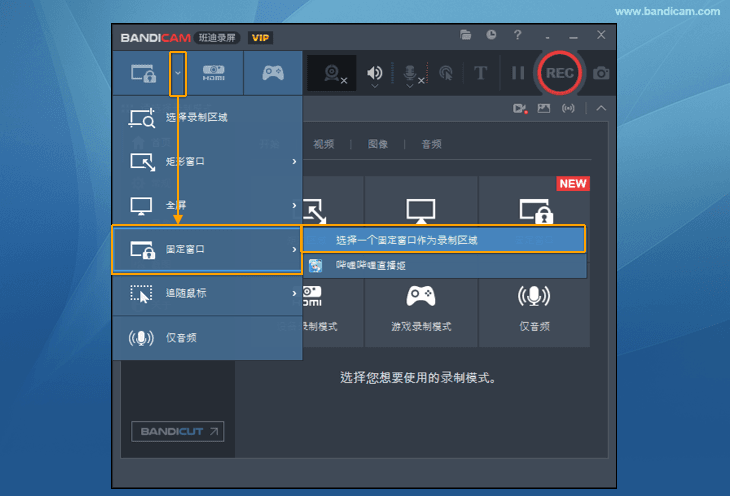The height and width of the screenshot is (496, 730).
Task: Start recording with the REC button
Action: point(559,73)
